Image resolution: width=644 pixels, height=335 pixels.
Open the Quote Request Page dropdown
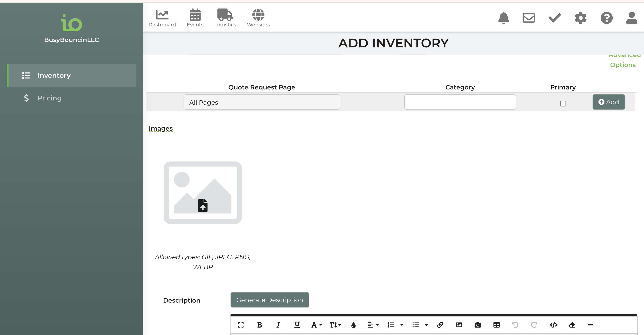261,102
